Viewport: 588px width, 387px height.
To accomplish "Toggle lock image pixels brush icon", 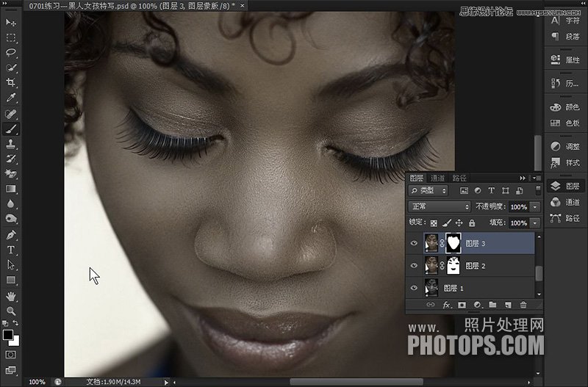I will point(447,223).
